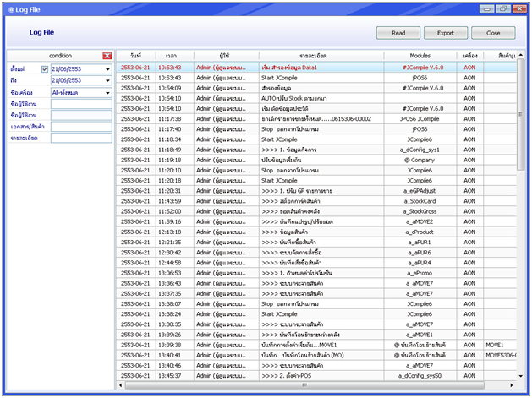This screenshot has height=398, width=532.
Task: Click module cell a_dConfig_sys1
Action: (420, 150)
